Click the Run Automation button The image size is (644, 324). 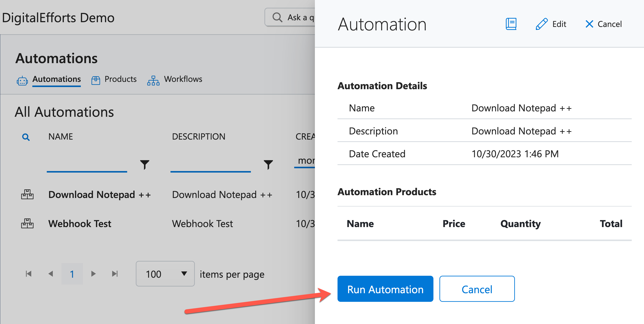(385, 289)
